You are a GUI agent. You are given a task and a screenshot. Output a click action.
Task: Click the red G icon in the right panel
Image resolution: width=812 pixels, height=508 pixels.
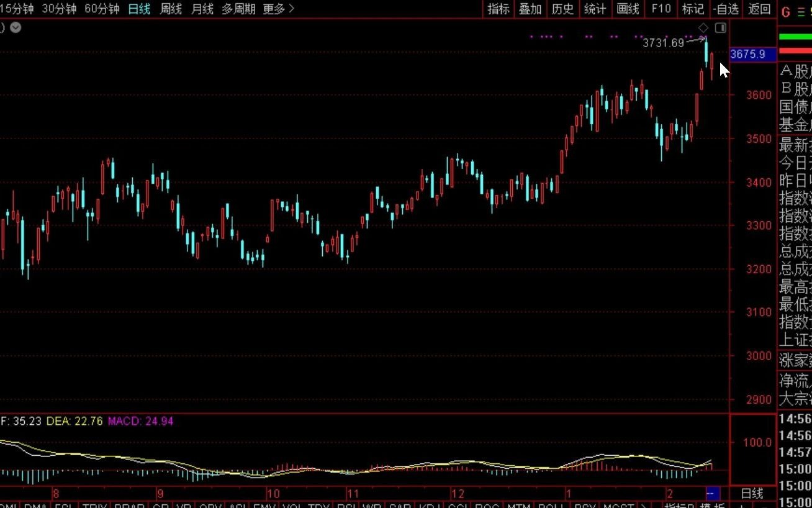785,12
